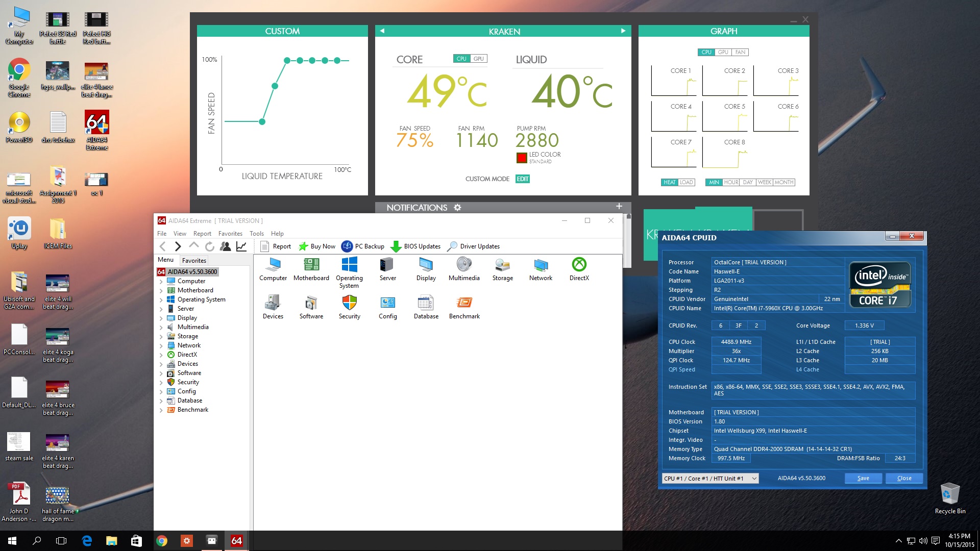Open the Database category icon

click(x=426, y=307)
